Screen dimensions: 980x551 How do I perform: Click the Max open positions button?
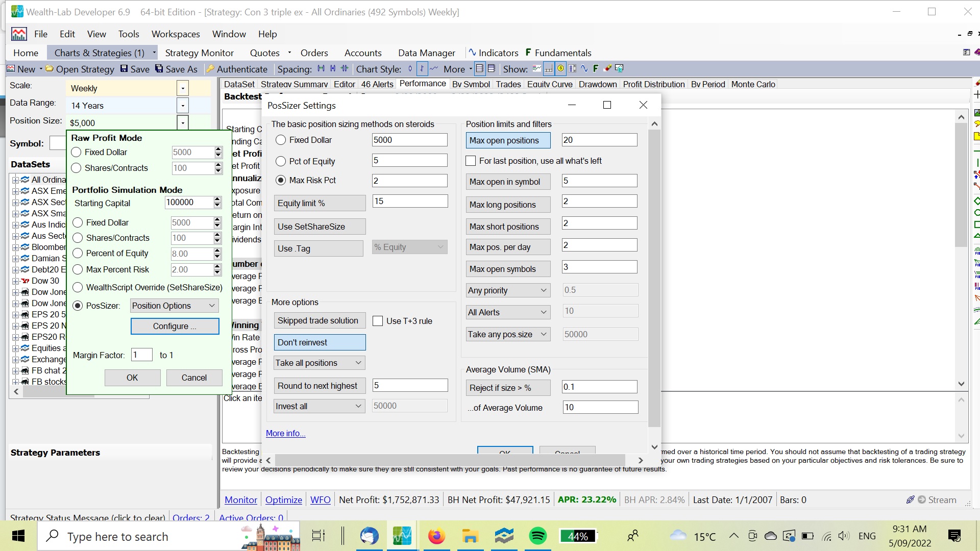pyautogui.click(x=508, y=140)
